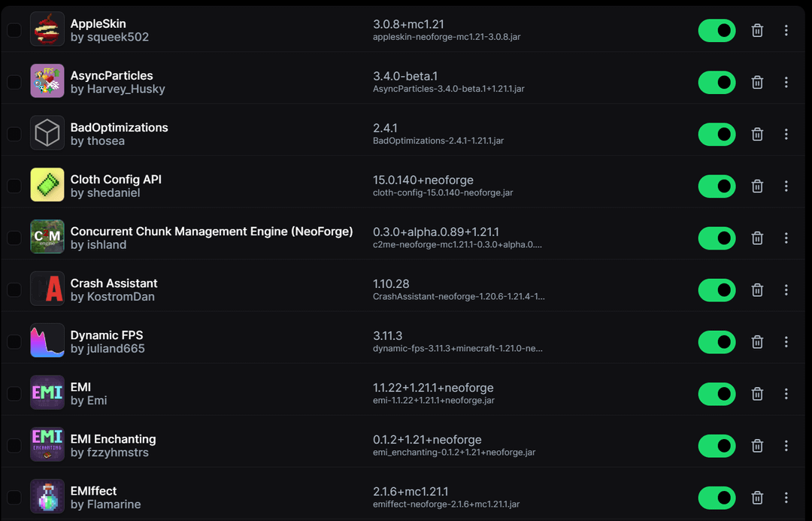This screenshot has width=812, height=521.
Task: Expand more options for EMIffect
Action: click(x=786, y=497)
